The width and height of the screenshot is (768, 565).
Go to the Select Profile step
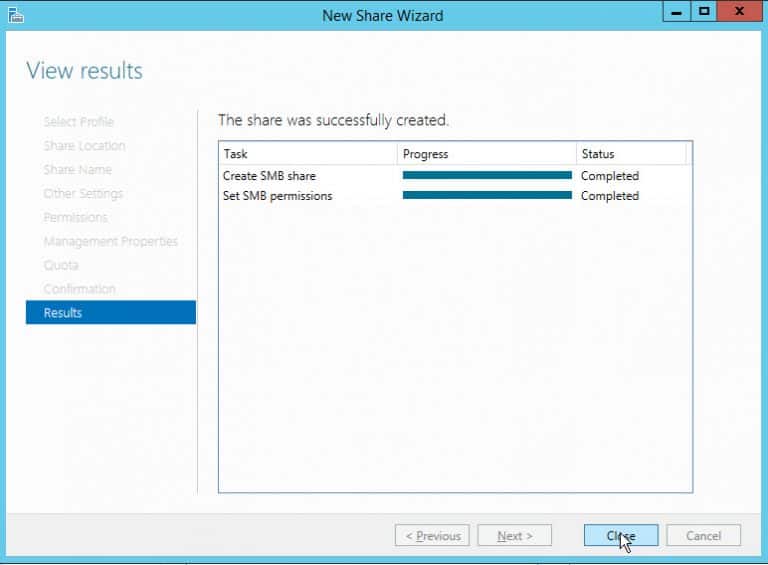(78, 122)
